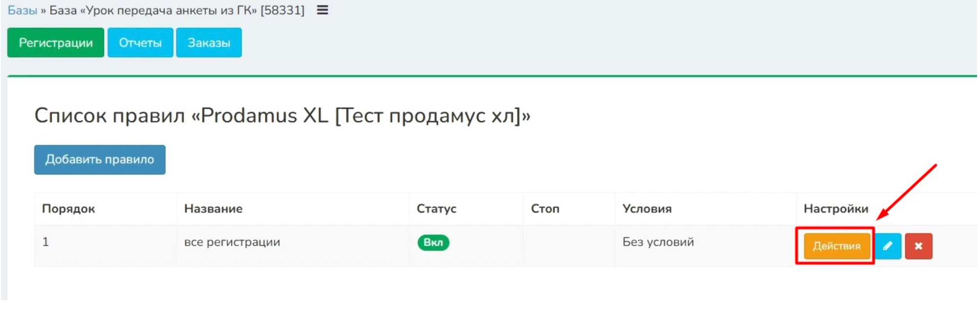Click the «Название» column header
The height and width of the screenshot is (310, 980).
[x=213, y=209]
